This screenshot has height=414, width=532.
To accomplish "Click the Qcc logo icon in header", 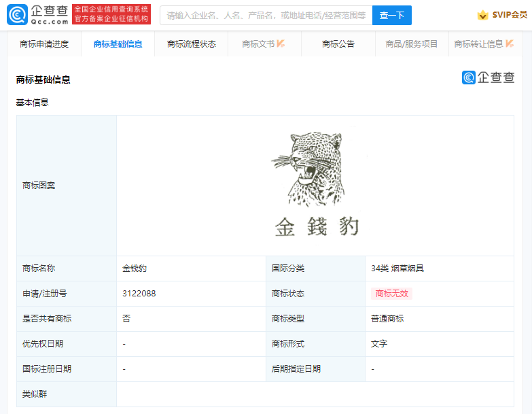I will click(17, 15).
